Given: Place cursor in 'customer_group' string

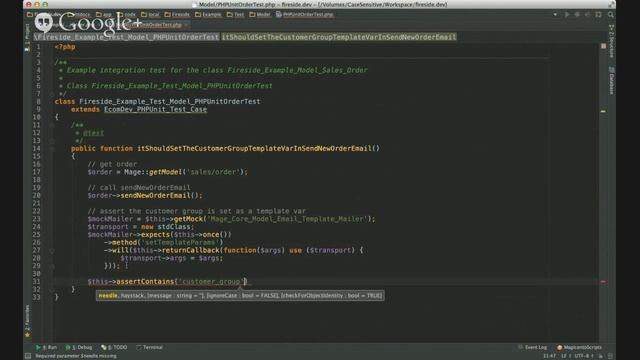Looking at the screenshot, I should pyautogui.click(x=211, y=282).
